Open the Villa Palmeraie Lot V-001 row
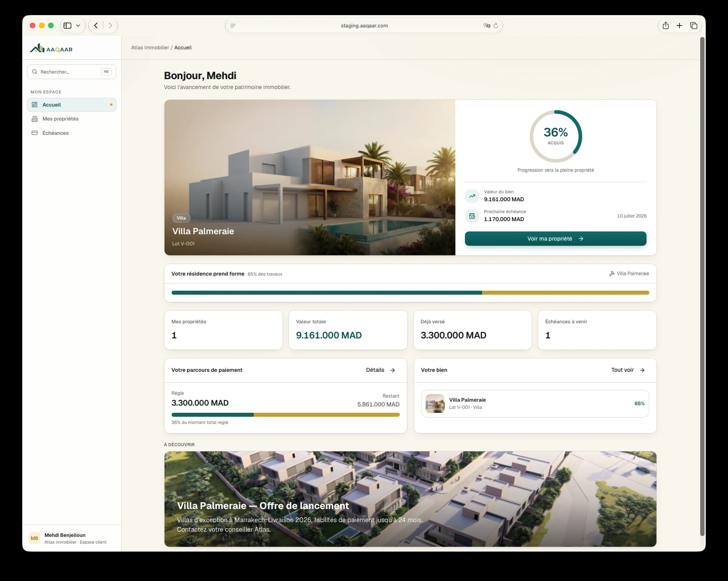Viewport: 728px width, 581px height. tap(535, 404)
